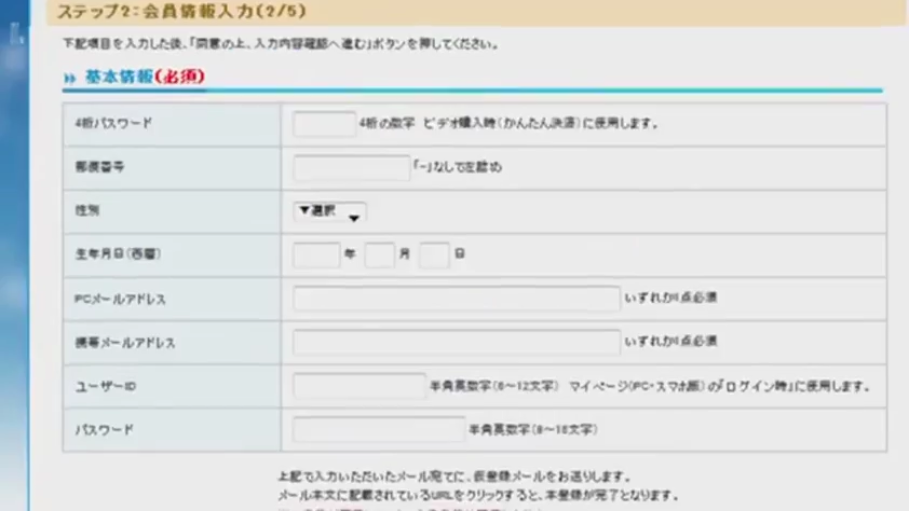909x511 pixels.
Task: Click the double-arrow icon beside 基本情報
Action: tap(69, 78)
